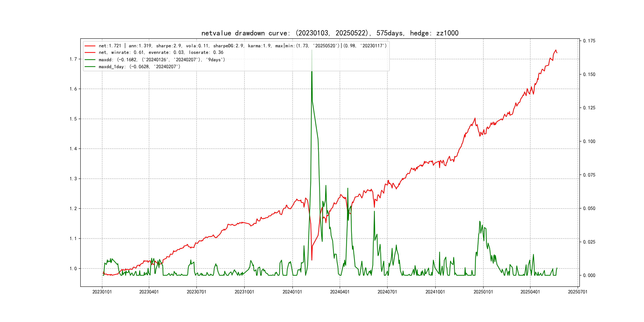Click the 1.4 left y-axis label

tap(73, 149)
